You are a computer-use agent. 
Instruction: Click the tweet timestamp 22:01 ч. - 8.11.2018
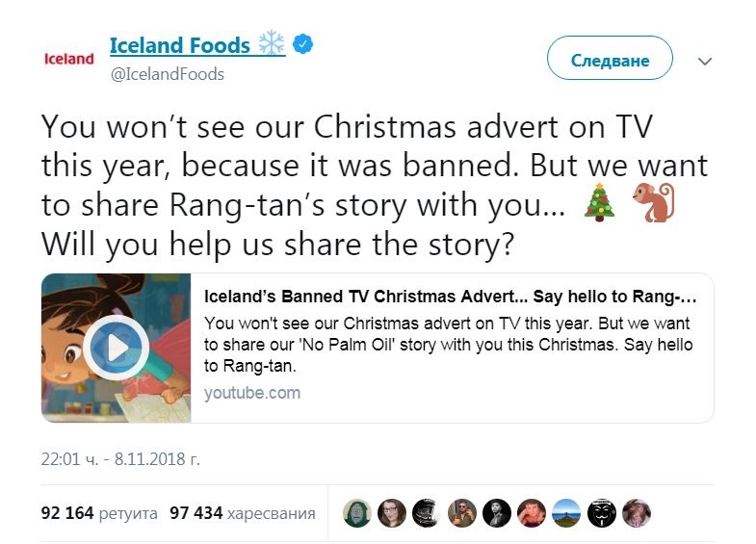[x=120, y=459]
